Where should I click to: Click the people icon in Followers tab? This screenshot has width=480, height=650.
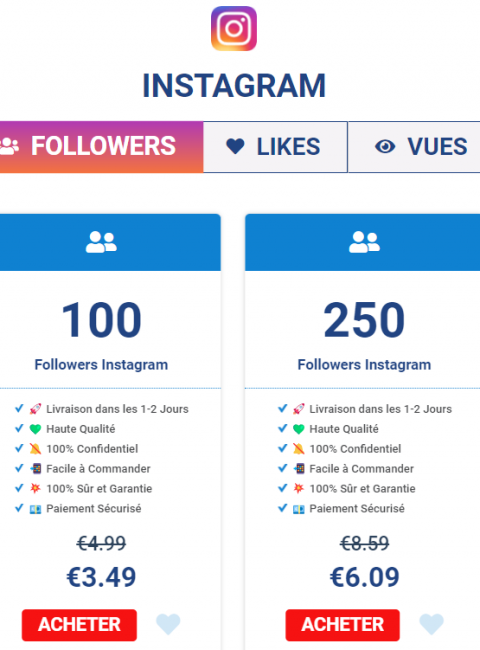pyautogui.click(x=9, y=146)
